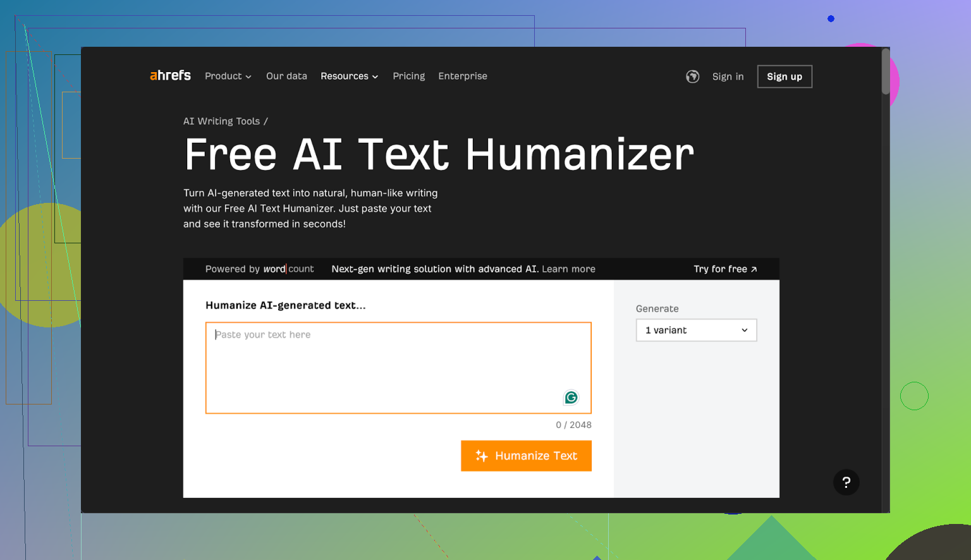This screenshot has width=971, height=560.
Task: Expand the Product menu
Action: [228, 76]
